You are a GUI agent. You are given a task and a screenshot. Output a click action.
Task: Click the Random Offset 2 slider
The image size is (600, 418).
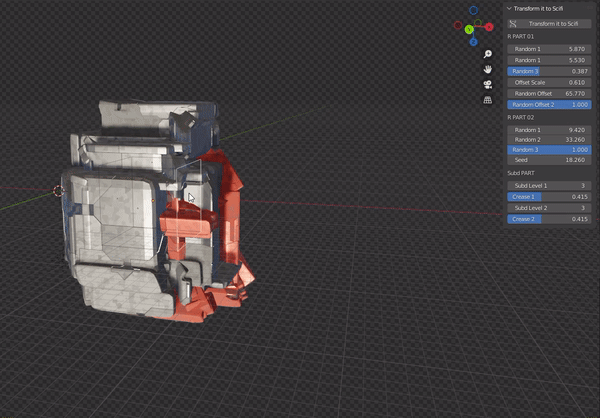(549, 104)
